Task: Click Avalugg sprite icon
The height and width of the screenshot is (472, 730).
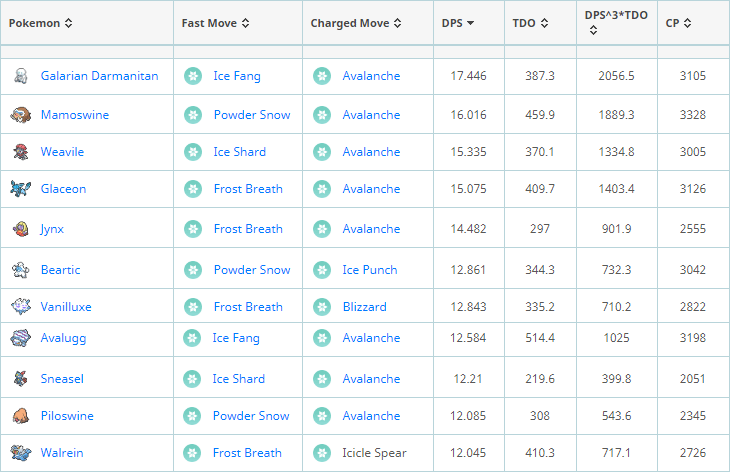Action: pos(20,338)
